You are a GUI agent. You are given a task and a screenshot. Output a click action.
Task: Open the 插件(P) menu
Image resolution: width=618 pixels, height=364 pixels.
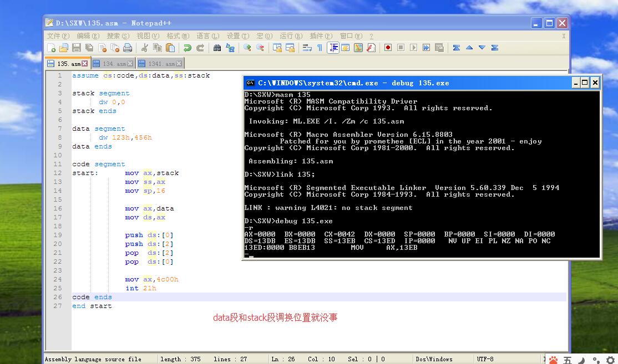point(321,36)
